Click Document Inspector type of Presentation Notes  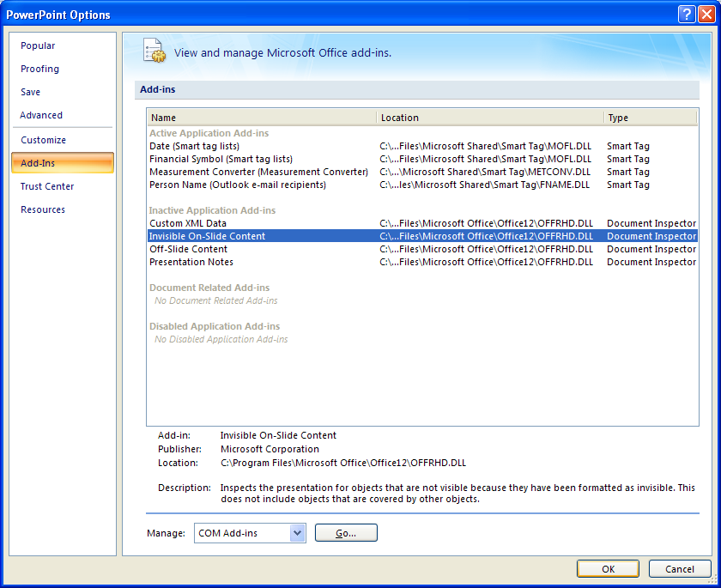[x=651, y=262]
